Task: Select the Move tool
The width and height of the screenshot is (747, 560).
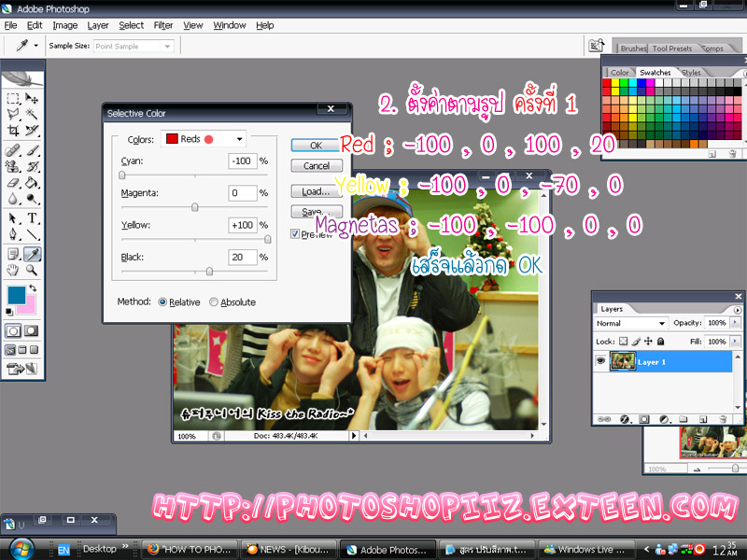Action: coord(32,99)
